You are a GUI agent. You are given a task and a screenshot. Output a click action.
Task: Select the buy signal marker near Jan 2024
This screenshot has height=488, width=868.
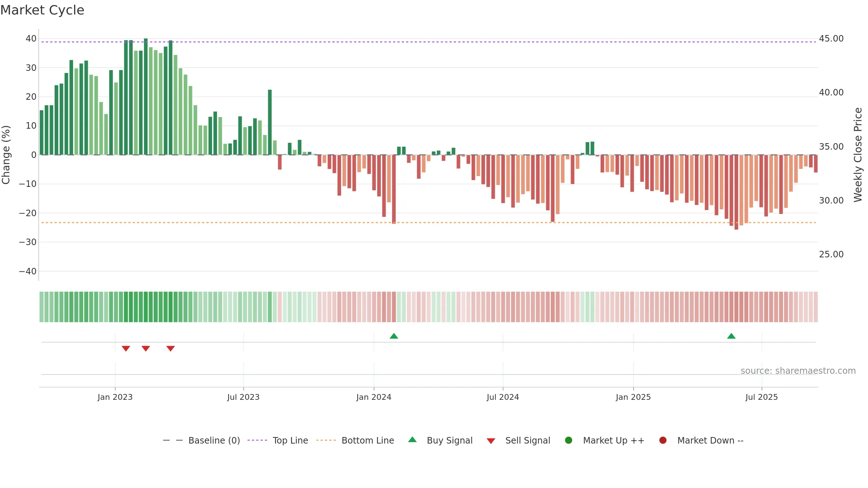pyautogui.click(x=394, y=336)
